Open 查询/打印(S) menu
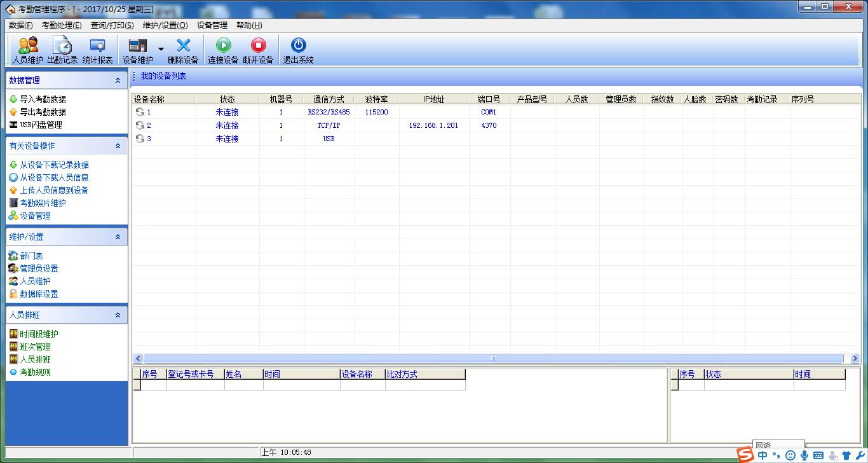The height and width of the screenshot is (463, 868). (x=112, y=25)
